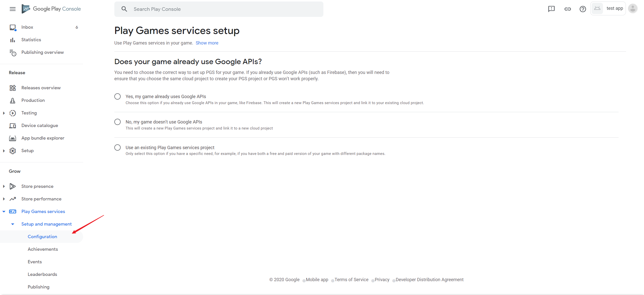The height and width of the screenshot is (295, 644).
Task: Click the Setup gear icon
Action: tap(13, 151)
